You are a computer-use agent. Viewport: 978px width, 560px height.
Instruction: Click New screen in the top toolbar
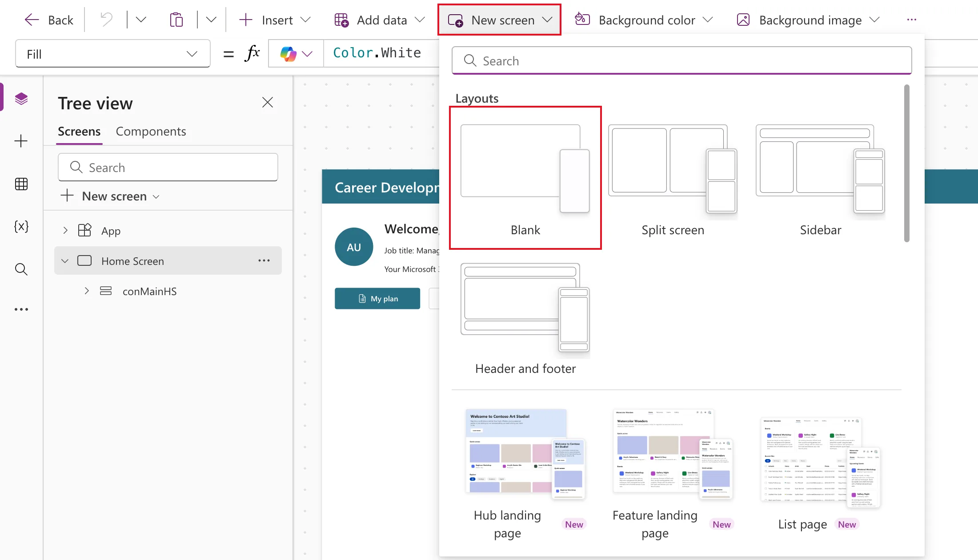(500, 20)
